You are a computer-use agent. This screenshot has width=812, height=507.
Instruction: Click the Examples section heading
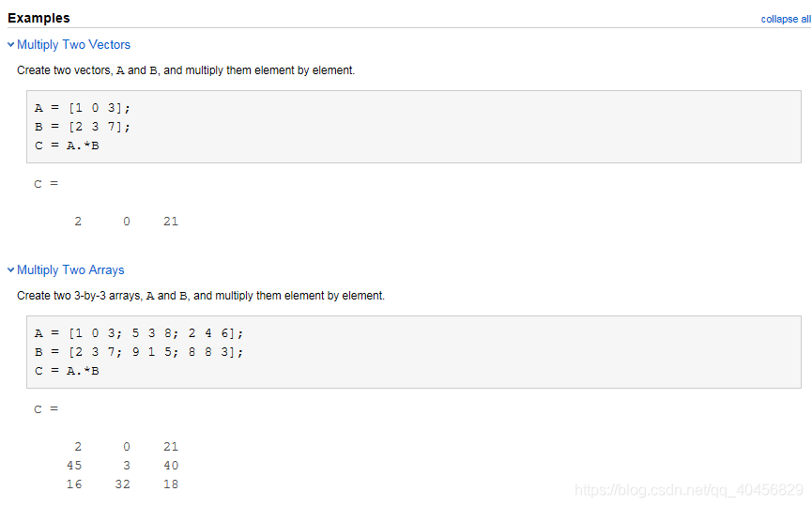pyautogui.click(x=38, y=18)
